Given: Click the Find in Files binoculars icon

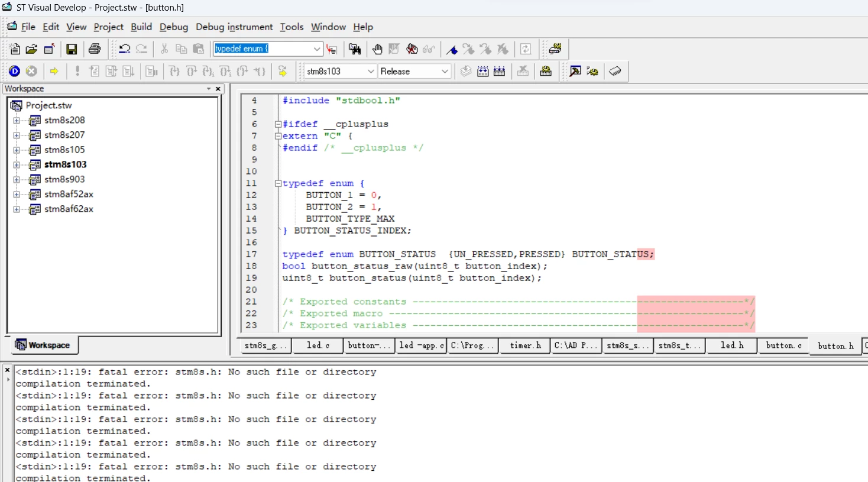Looking at the screenshot, I should (x=355, y=49).
